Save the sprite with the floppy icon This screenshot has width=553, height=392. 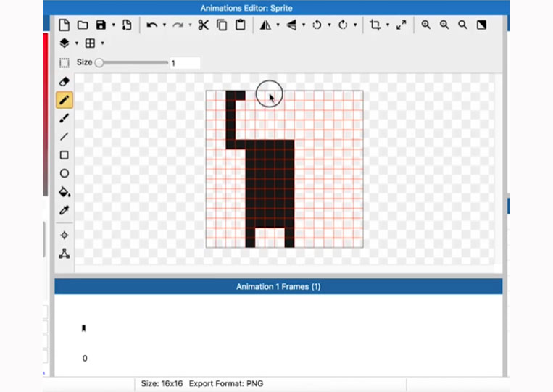(x=101, y=25)
